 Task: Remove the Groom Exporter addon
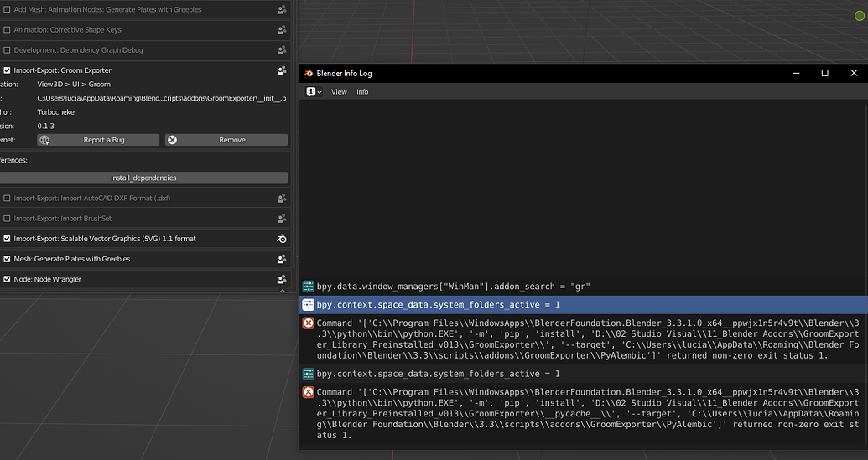click(226, 140)
